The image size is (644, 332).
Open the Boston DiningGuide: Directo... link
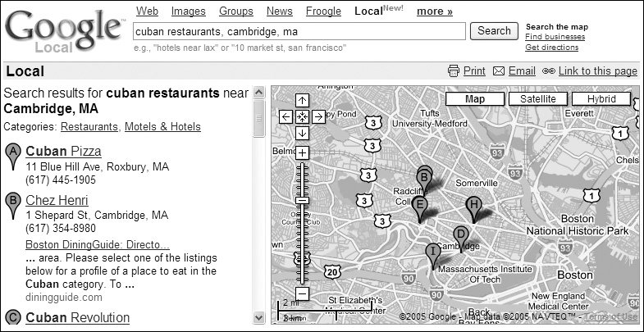98,245
